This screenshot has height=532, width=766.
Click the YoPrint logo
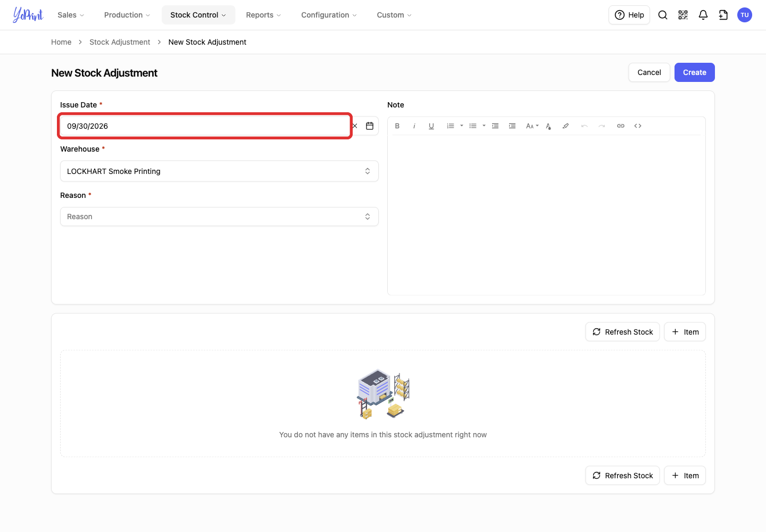point(28,15)
